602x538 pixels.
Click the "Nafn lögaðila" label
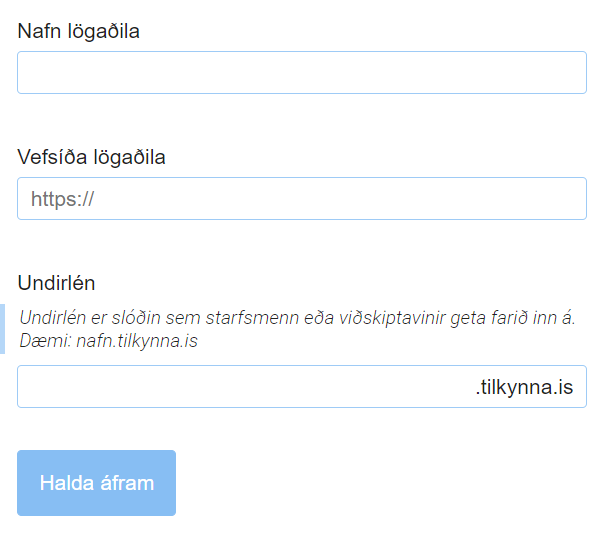point(79,31)
